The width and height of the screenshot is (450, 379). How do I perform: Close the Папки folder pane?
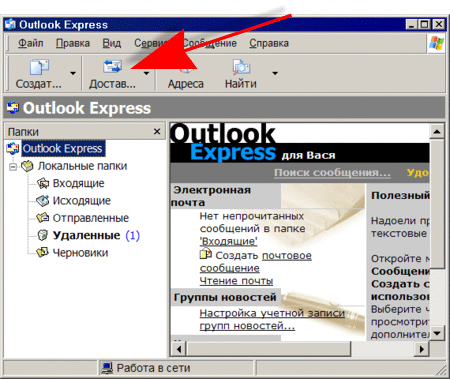point(157,132)
